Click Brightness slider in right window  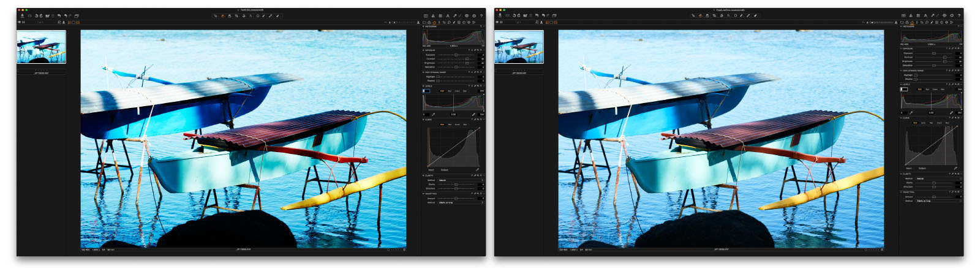(x=933, y=61)
